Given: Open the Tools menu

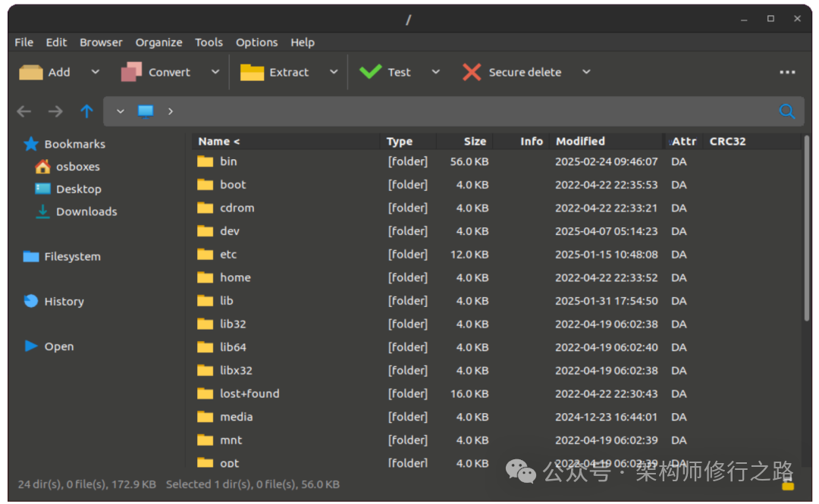Looking at the screenshot, I should 209,42.
